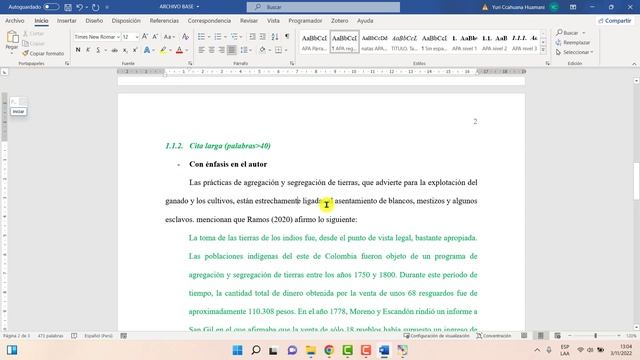Image resolution: width=640 pixels, height=360 pixels.
Task: Switch to Diseño tab
Action: [94, 20]
